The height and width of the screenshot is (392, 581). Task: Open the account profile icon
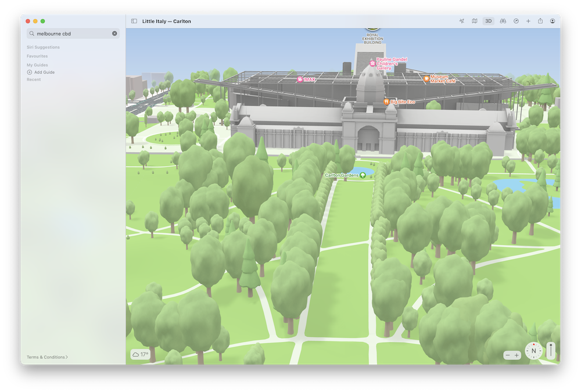[x=553, y=21]
